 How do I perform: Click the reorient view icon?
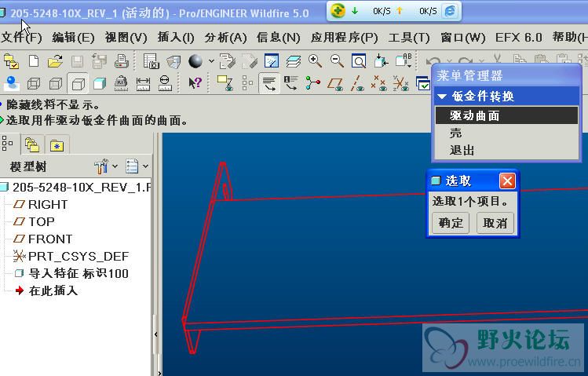coord(381,61)
